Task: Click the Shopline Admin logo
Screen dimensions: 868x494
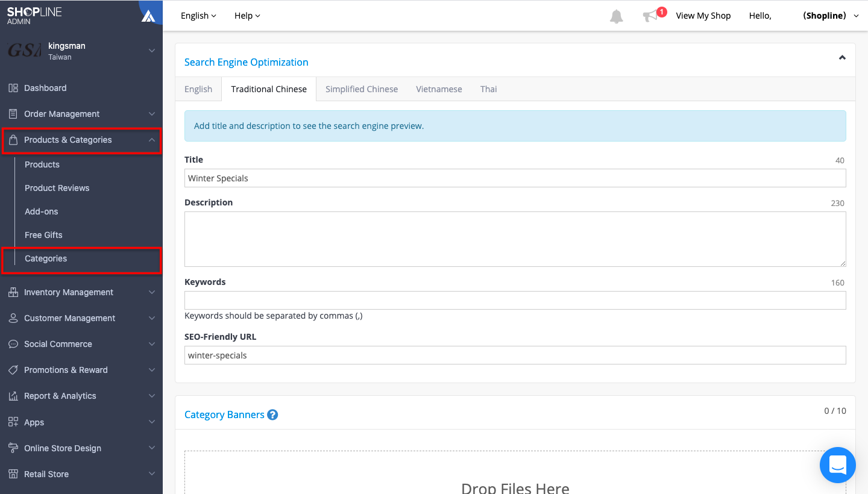Action: click(x=34, y=16)
